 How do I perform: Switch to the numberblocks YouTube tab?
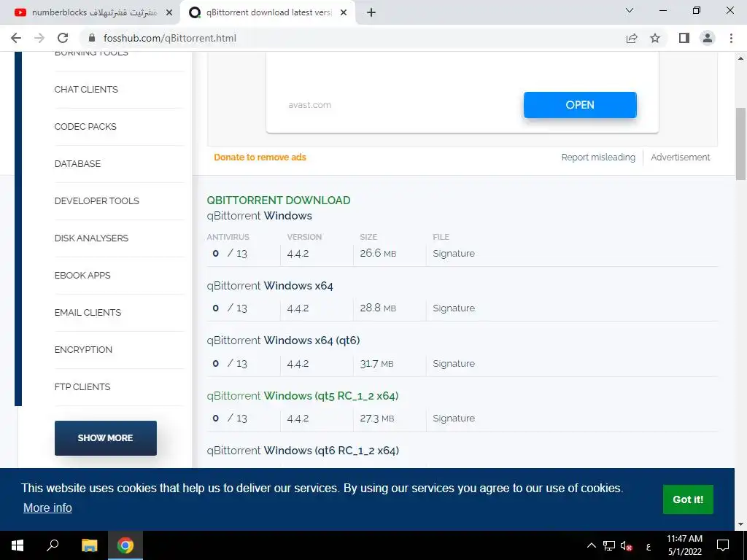pos(90,12)
